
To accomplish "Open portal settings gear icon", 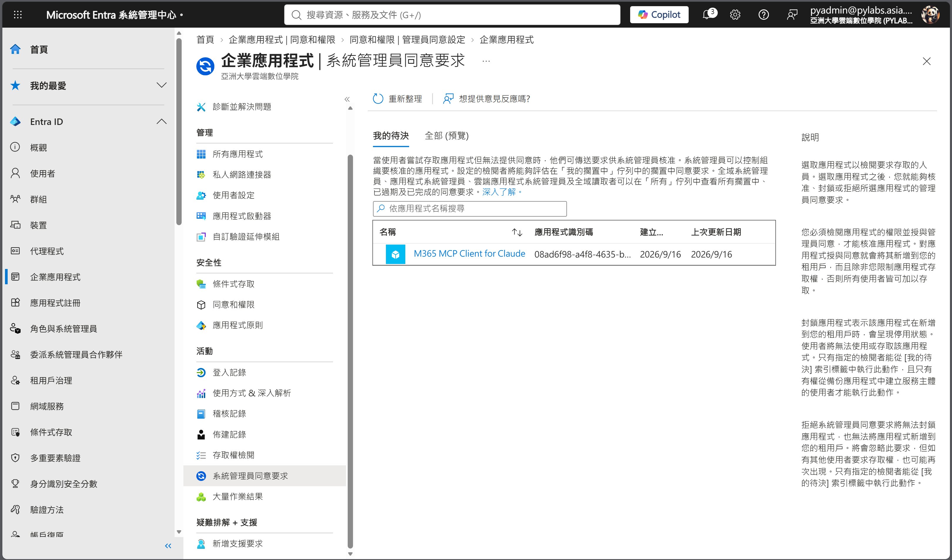I will coord(735,15).
